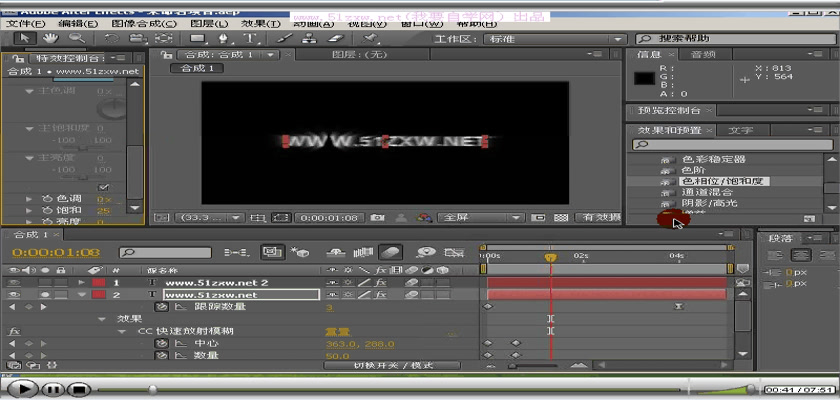The image size is (840, 400).
Task: Select the Clone Stamp tool
Action: click(310, 39)
